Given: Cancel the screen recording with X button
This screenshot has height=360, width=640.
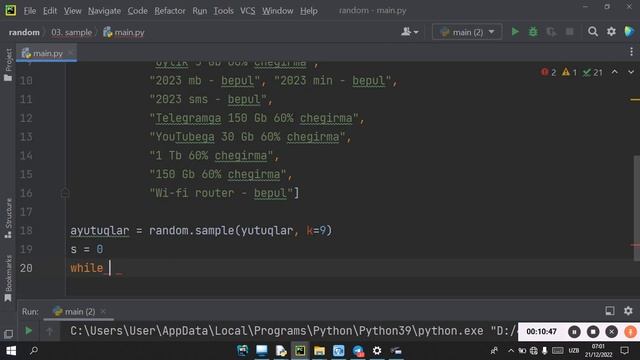Looking at the screenshot, I should pyautogui.click(x=611, y=332).
